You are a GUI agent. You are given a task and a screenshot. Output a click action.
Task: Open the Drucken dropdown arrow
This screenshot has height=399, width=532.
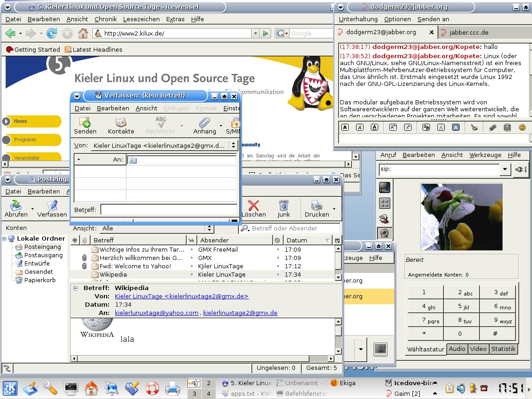point(334,209)
